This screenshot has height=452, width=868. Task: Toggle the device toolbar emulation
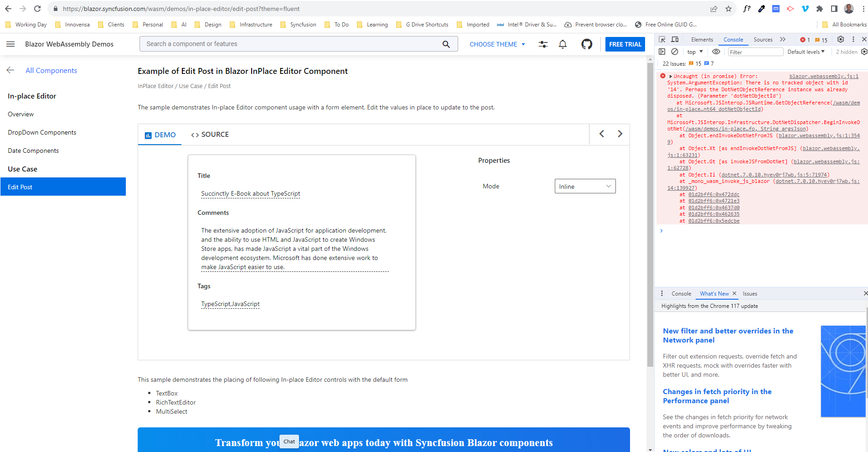675,40
